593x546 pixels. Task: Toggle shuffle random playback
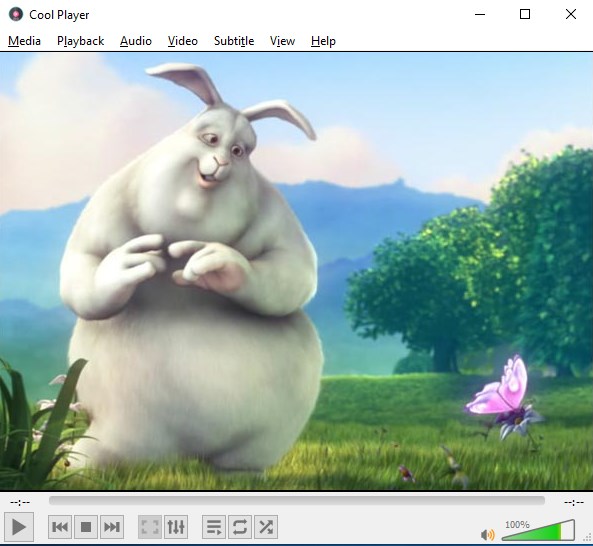tap(266, 527)
